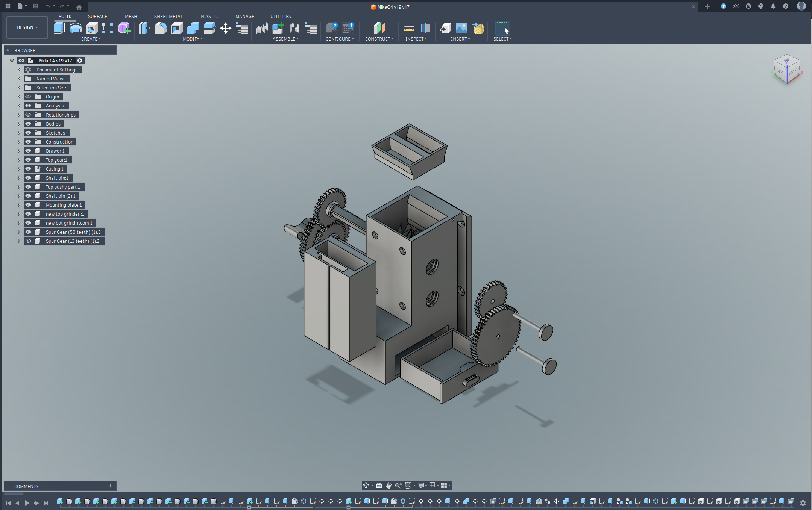Open the Modify menu label
Viewport: 812px width, 510px height.
pos(193,39)
